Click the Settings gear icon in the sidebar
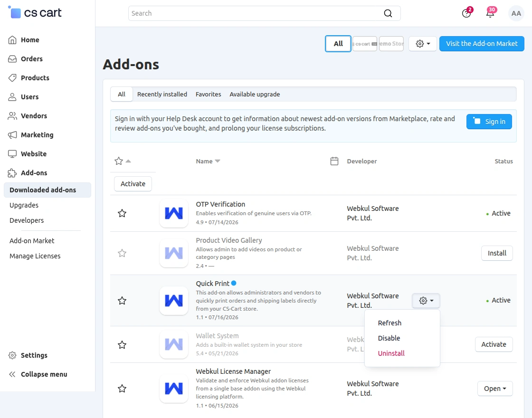 (x=12, y=355)
